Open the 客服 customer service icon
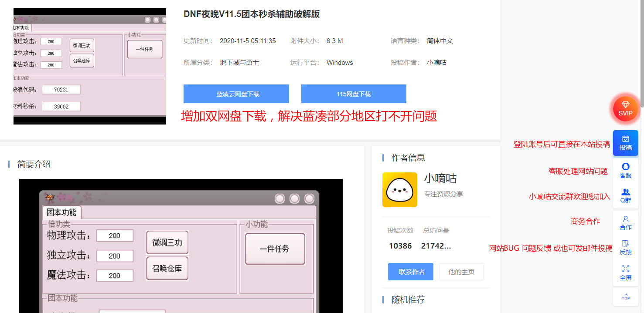Screen dimensions: 644x313 pos(626,170)
